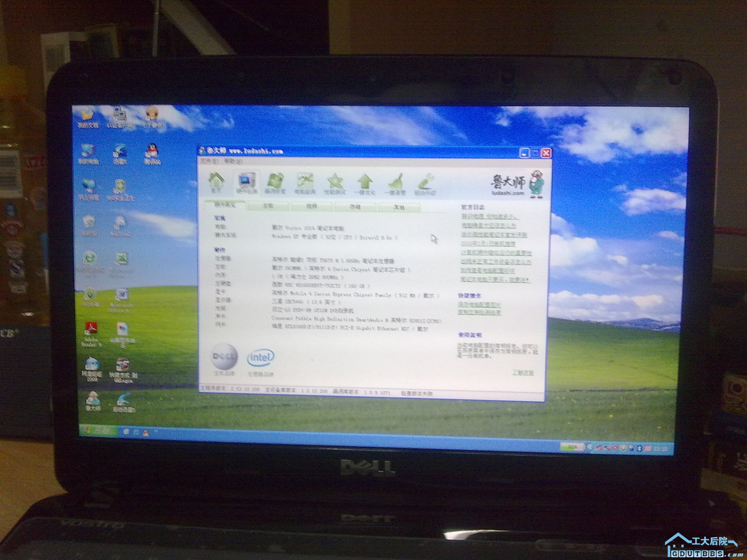The width and height of the screenshot is (747, 560).
Task: Switch to the 硬件概览 tab
Action: point(225,205)
